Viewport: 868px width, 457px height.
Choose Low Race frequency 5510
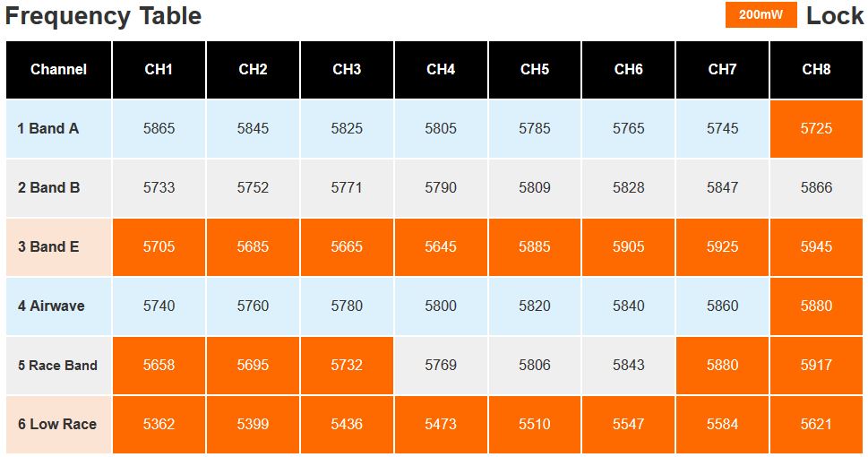pyautogui.click(x=535, y=425)
